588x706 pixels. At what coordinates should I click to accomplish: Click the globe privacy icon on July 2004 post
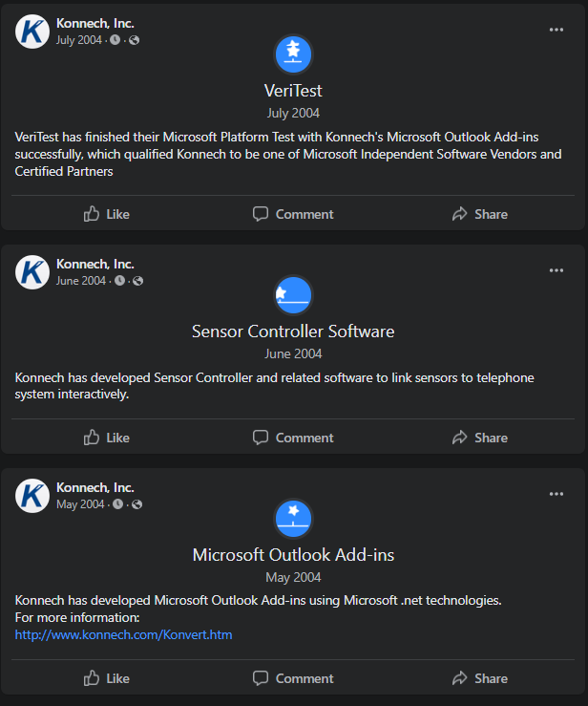click(x=134, y=40)
